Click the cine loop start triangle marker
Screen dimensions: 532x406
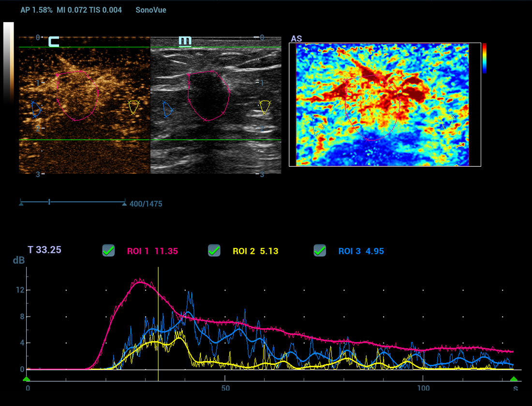tap(21, 203)
